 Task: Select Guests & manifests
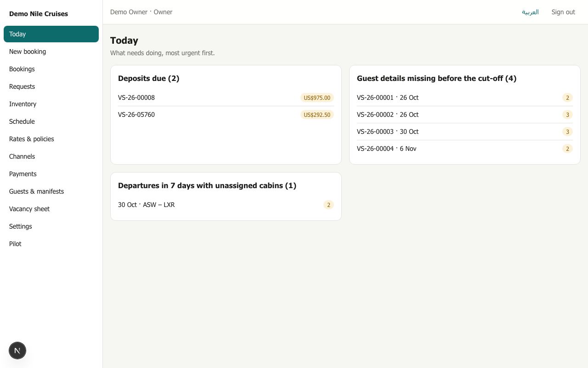pos(51,191)
